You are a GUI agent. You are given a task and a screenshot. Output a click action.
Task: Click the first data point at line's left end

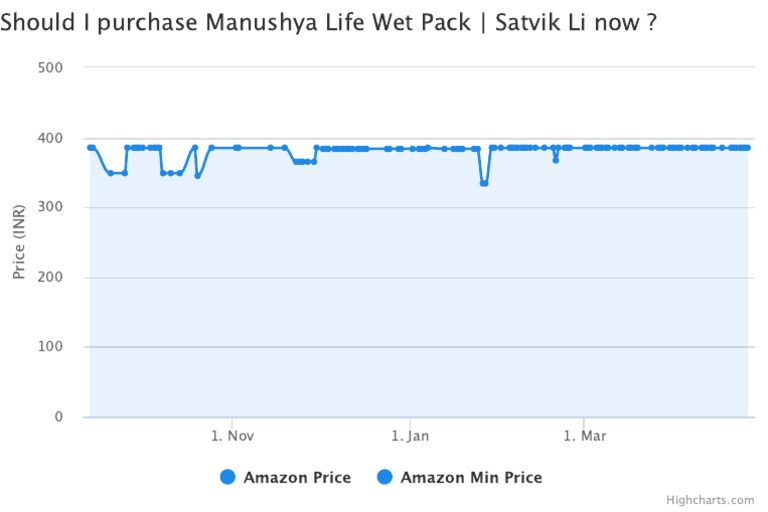(90, 148)
